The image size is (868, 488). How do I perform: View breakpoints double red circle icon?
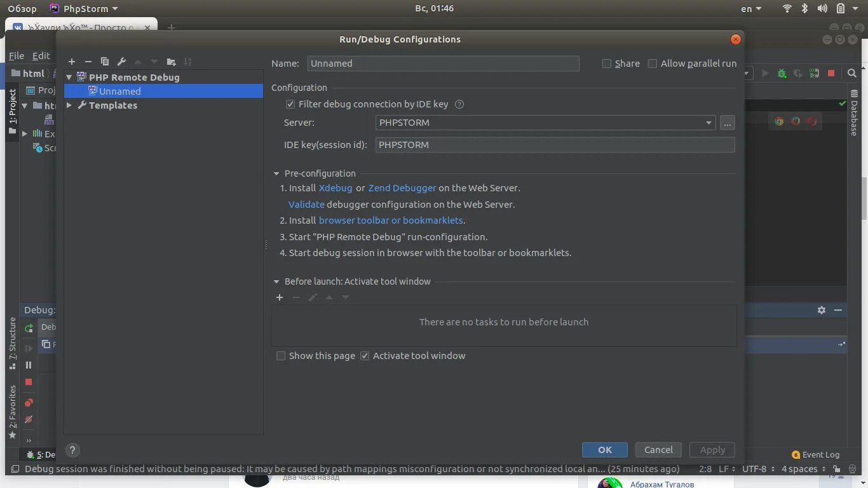point(29,403)
